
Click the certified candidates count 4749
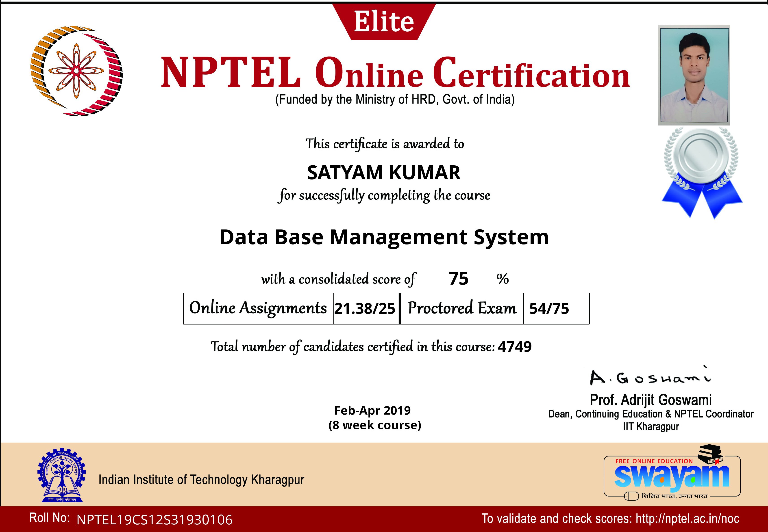515,347
